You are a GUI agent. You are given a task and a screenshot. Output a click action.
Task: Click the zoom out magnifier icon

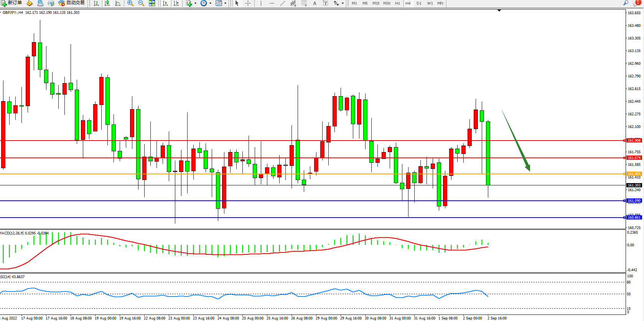pos(141,3)
